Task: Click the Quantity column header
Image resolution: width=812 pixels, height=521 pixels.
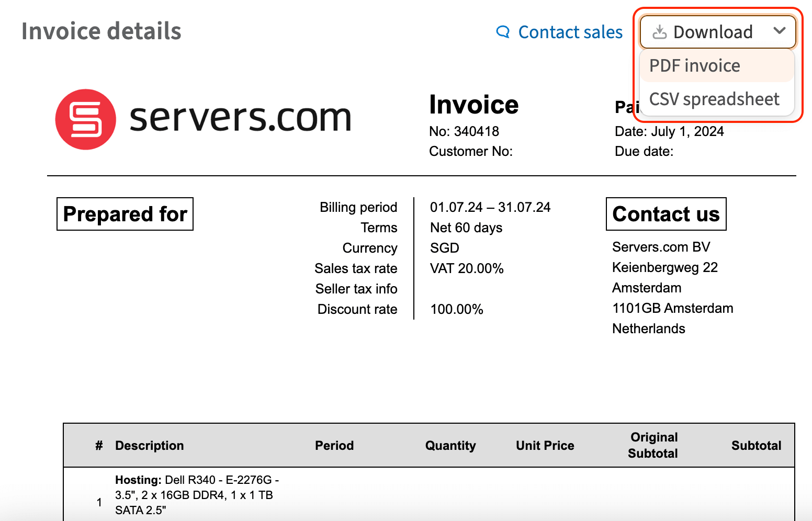Action: [450, 446]
